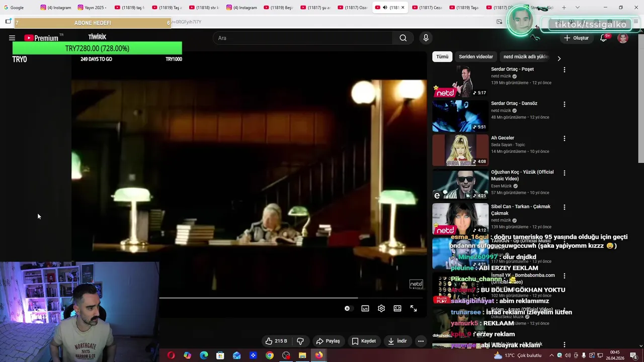Start voice search with microphone icon
Viewport: 644px width, 362px height.
(x=426, y=38)
